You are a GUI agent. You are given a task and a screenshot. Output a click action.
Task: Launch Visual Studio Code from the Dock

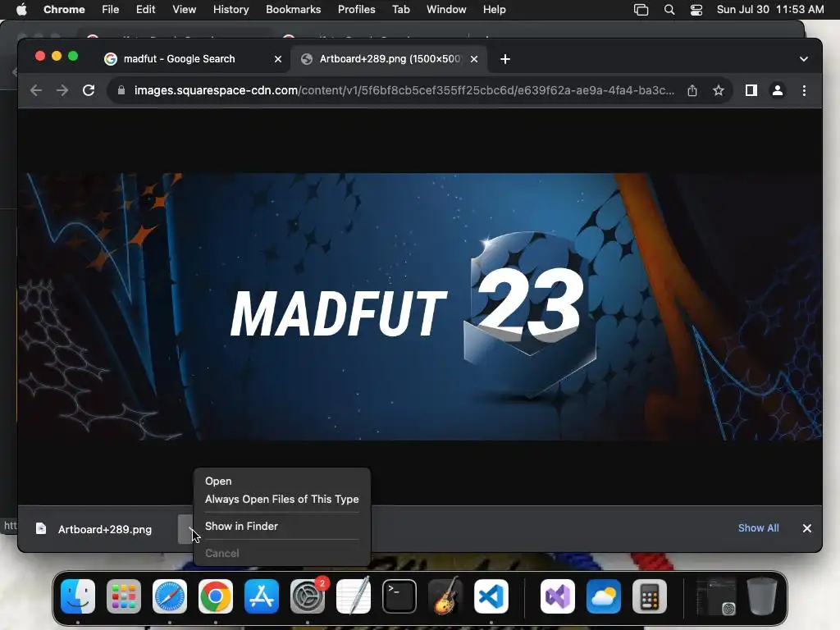coord(491,596)
